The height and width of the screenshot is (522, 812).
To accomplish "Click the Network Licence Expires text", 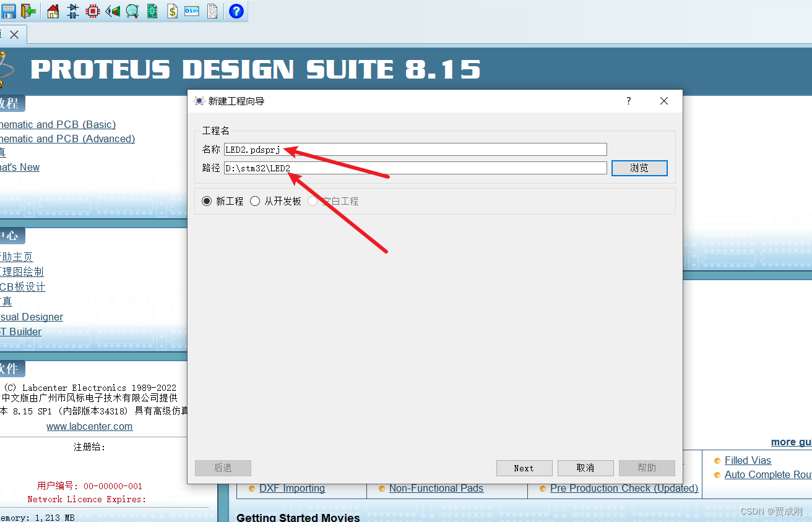I will (x=87, y=499).
